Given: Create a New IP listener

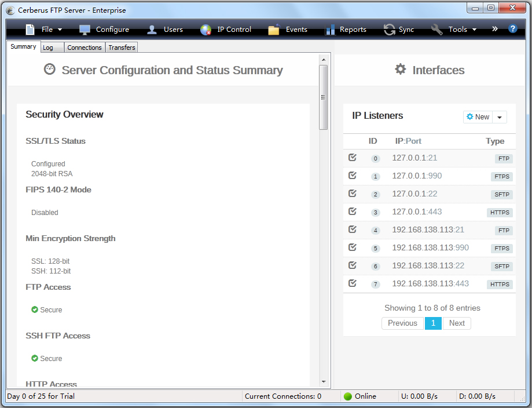Looking at the screenshot, I should coord(478,117).
